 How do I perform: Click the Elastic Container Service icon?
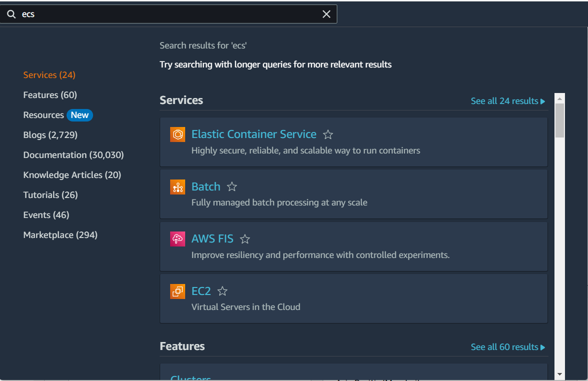[x=177, y=134]
